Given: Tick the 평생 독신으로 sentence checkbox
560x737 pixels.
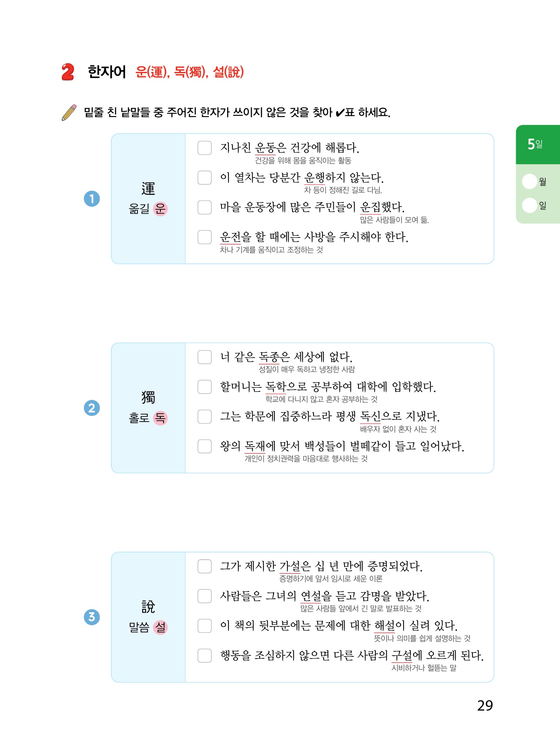Looking at the screenshot, I should click(205, 416).
